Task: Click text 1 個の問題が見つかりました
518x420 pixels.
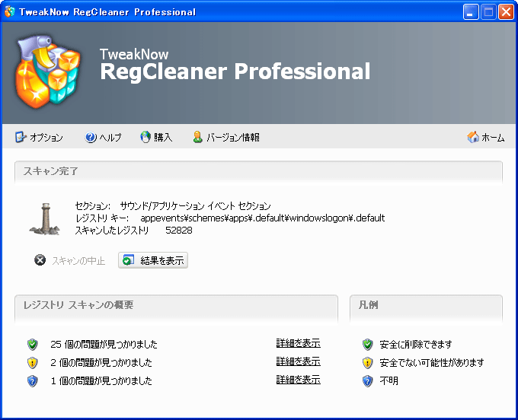Action: (101, 380)
